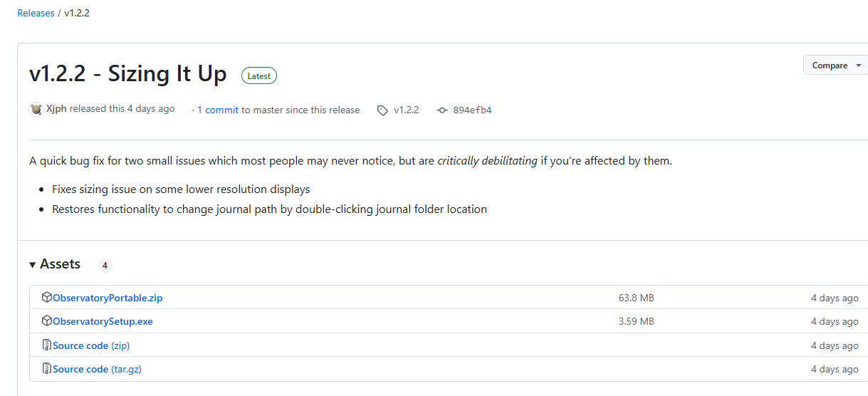View 1 commit since this release
Screen dimensions: 868x396
coord(218,110)
